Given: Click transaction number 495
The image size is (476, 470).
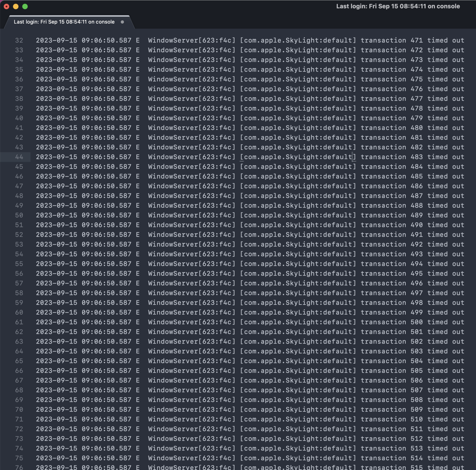Looking at the screenshot, I should [417, 273].
